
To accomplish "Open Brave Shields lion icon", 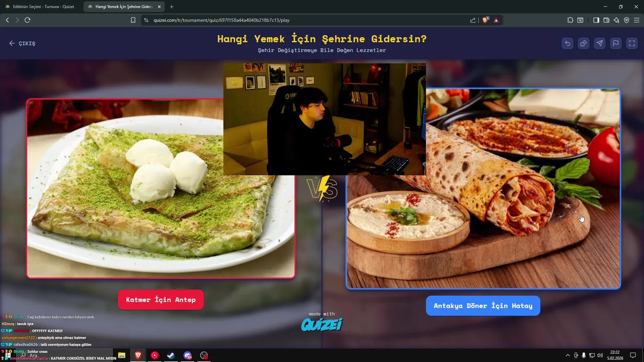I will pyautogui.click(x=486, y=20).
